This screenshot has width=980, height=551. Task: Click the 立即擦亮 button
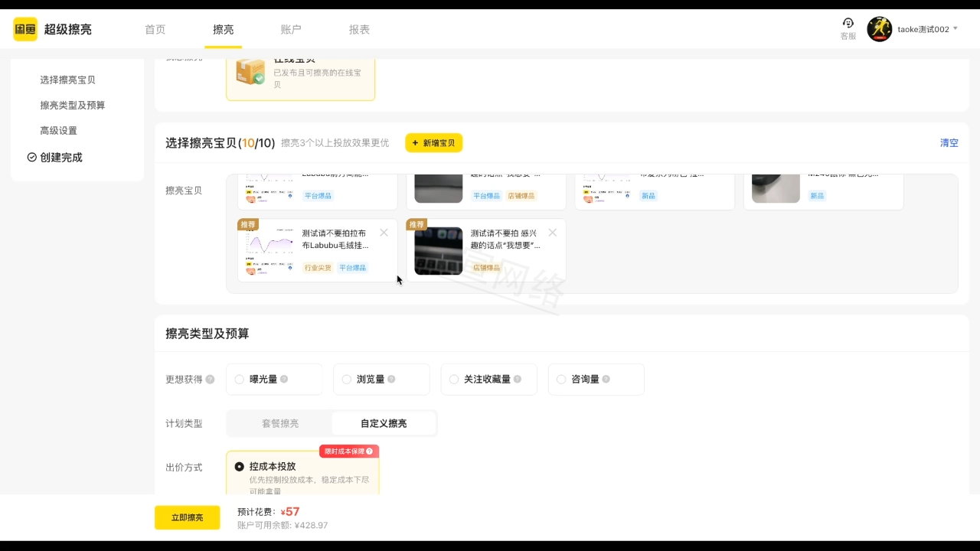click(187, 517)
